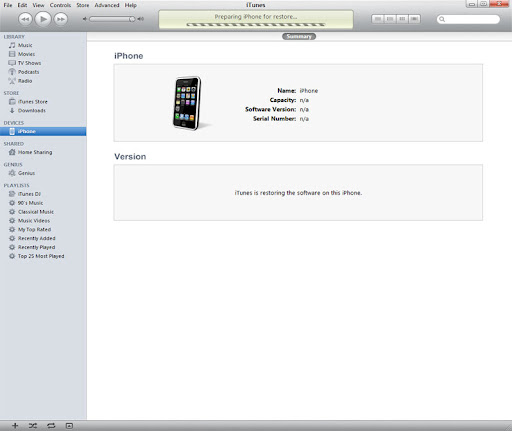Click the 'Preparing iPhone for restore...' status text
The image size is (512, 431).
point(256,17)
